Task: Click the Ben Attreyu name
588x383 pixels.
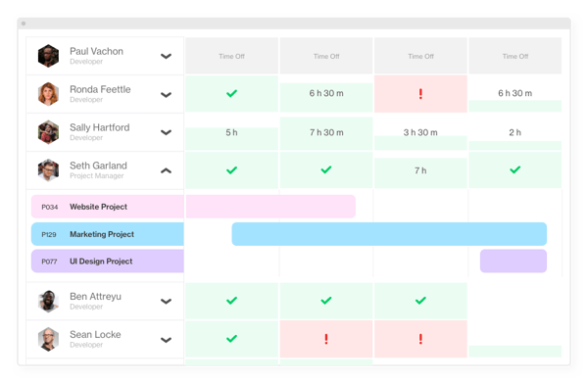Action: pos(95,297)
